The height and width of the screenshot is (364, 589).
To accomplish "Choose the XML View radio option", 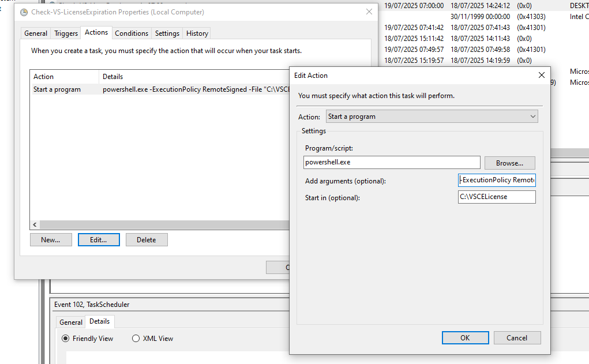I will (x=136, y=339).
